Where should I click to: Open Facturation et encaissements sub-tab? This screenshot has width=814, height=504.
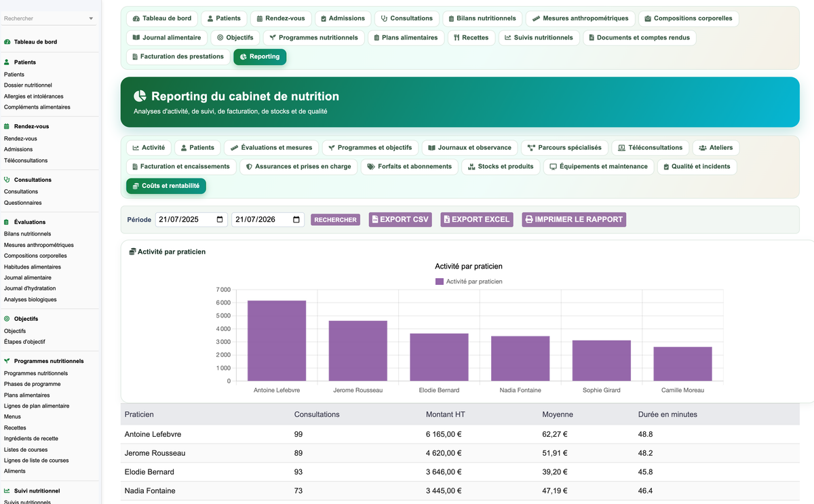tap(181, 166)
